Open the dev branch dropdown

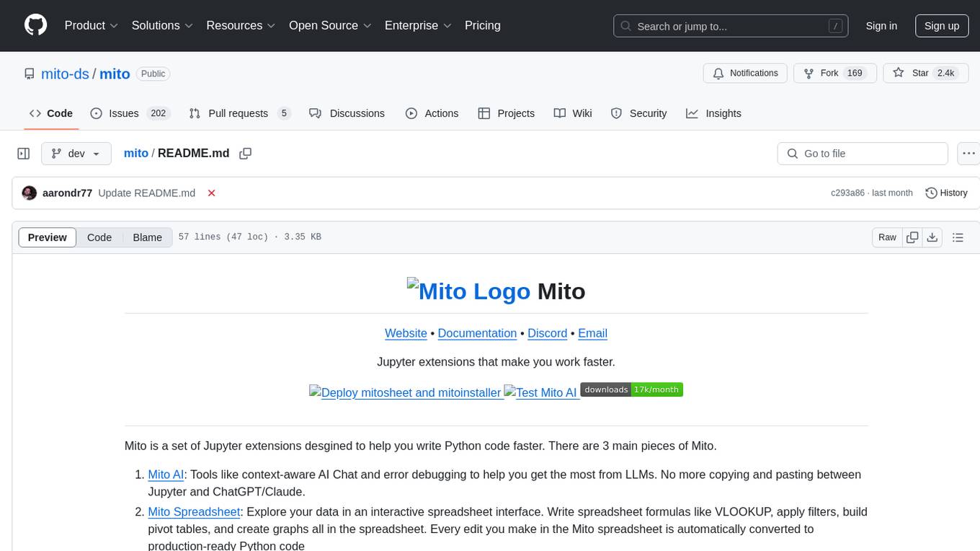(76, 154)
